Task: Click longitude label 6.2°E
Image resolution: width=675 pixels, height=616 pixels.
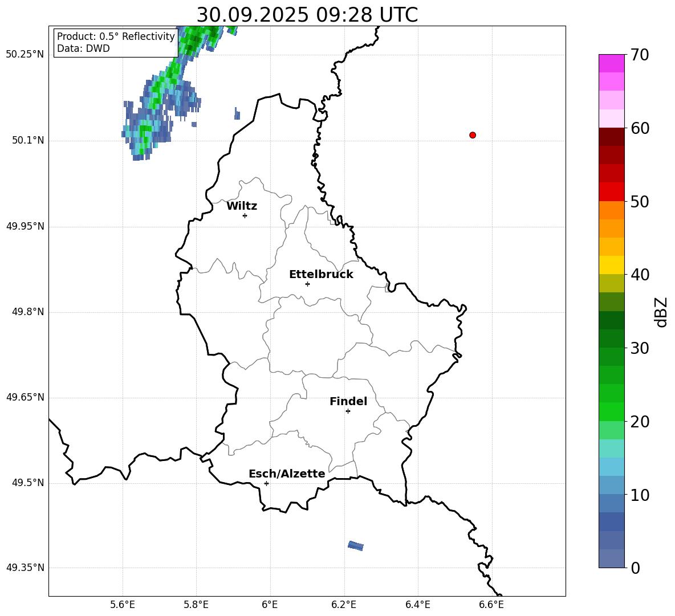Action: [344, 605]
